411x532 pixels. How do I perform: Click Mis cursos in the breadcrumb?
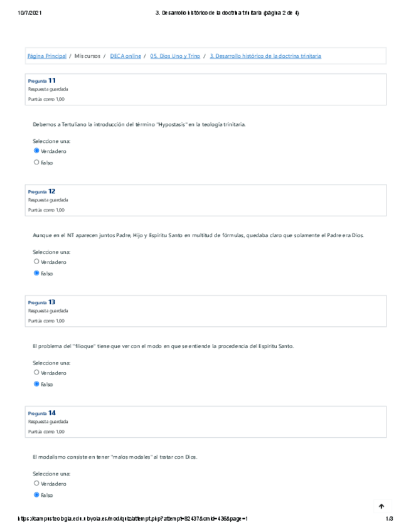pyautogui.click(x=88, y=56)
